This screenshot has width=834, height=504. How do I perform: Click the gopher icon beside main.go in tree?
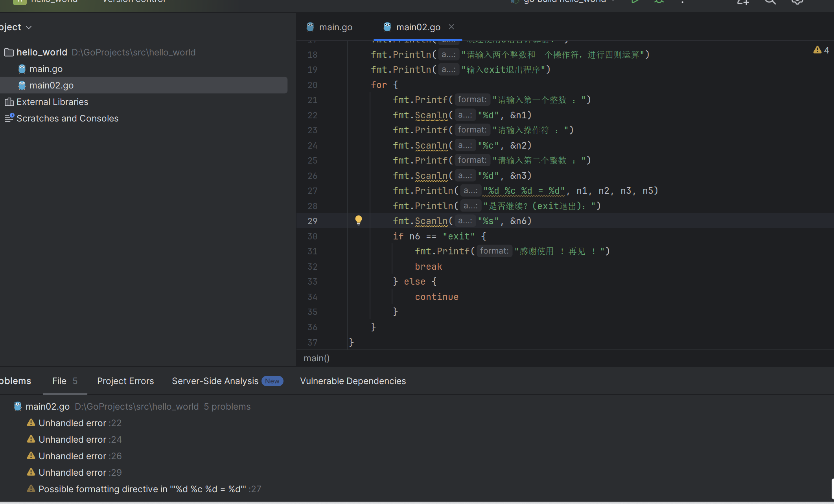[x=22, y=69]
